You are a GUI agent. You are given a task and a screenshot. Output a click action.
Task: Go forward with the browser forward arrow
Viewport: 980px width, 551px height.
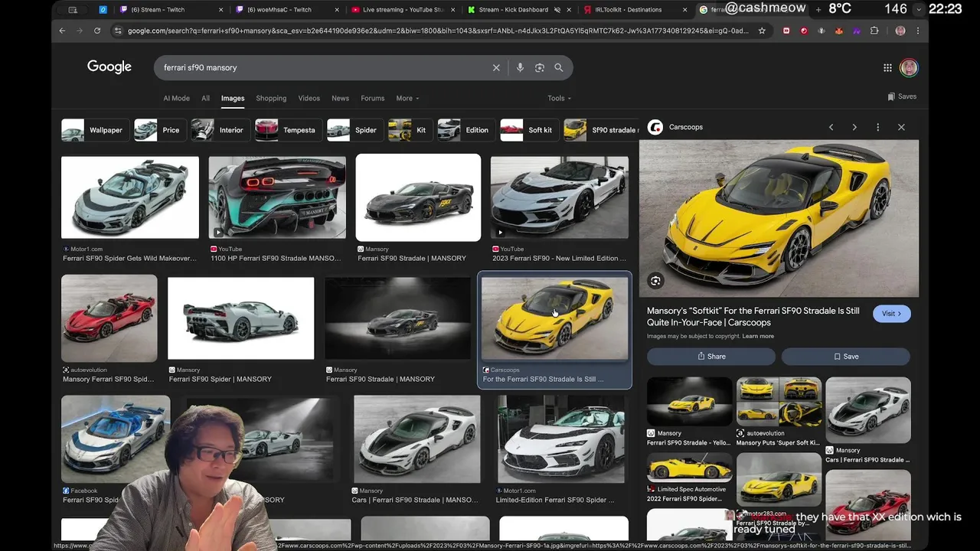(x=80, y=31)
